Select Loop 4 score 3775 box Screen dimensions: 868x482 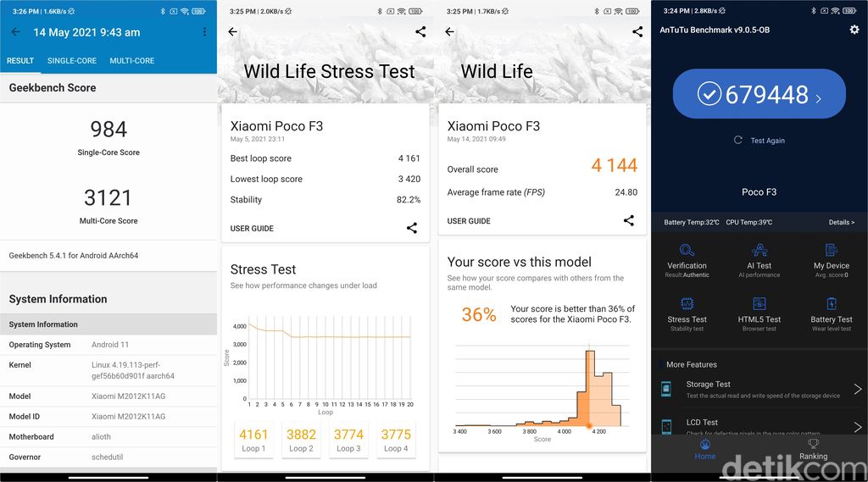tap(396, 440)
